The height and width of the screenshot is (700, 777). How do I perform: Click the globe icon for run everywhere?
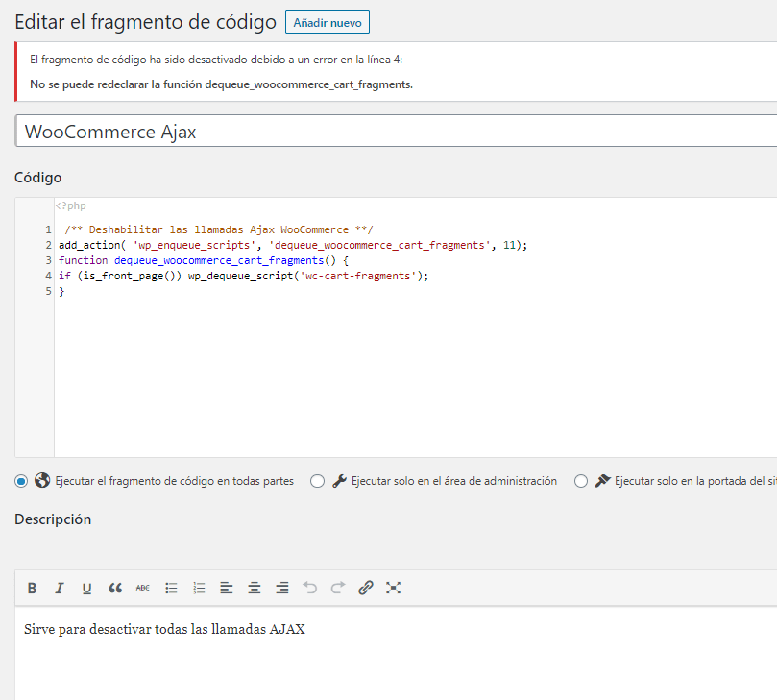pos(42,480)
